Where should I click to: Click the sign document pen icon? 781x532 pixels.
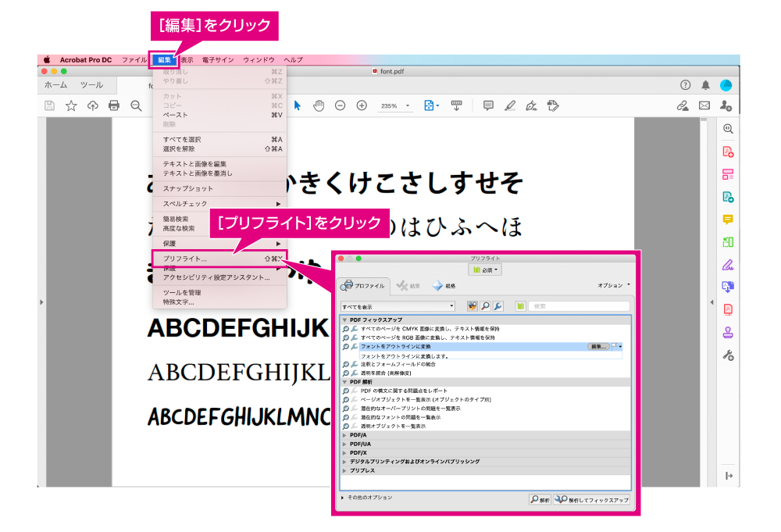click(531, 105)
